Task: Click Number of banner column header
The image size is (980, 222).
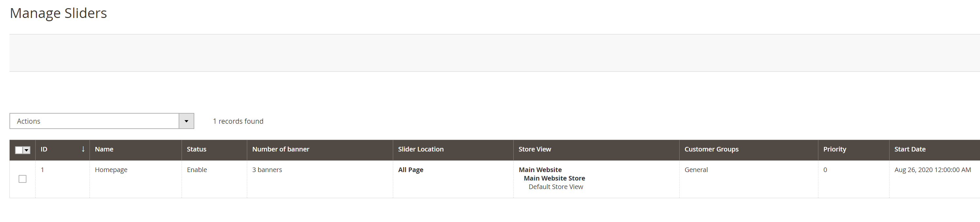Action: [320, 150]
